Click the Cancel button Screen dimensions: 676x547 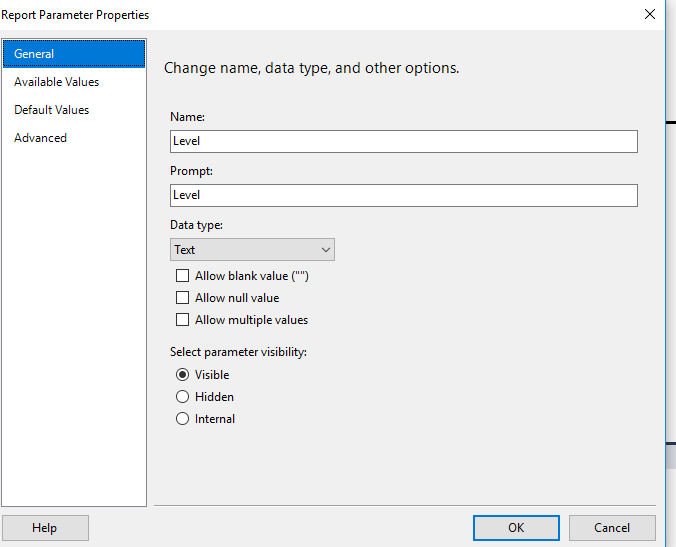click(x=612, y=528)
